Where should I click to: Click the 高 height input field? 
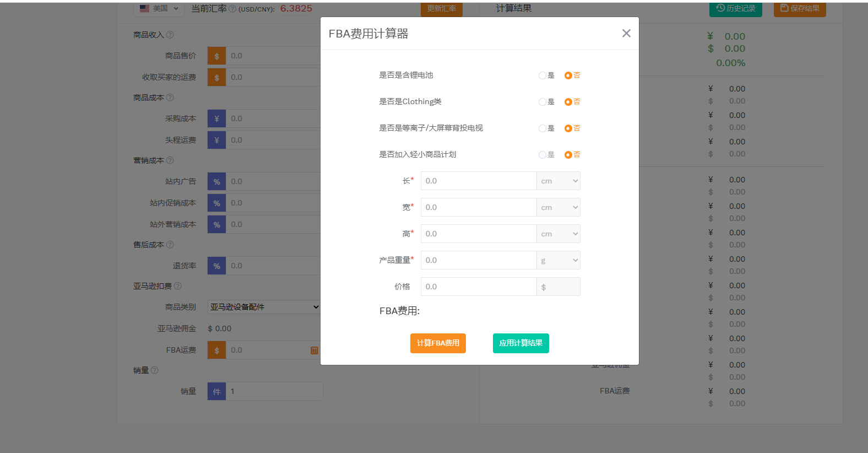[479, 234]
